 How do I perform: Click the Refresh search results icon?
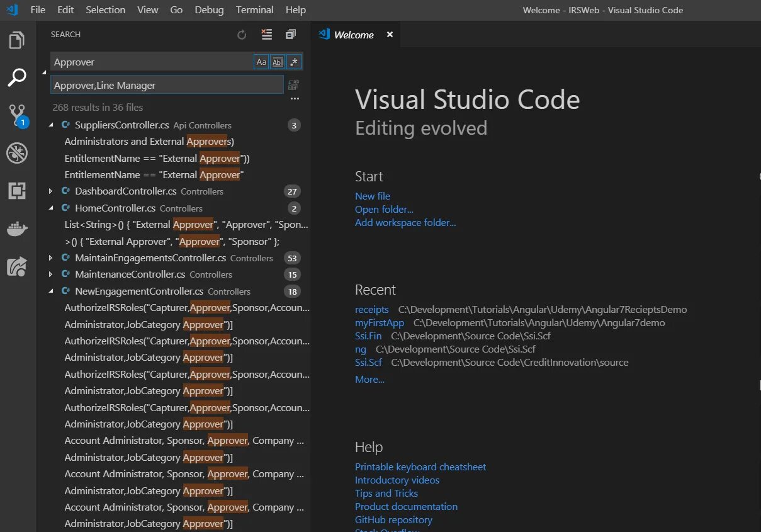242,35
